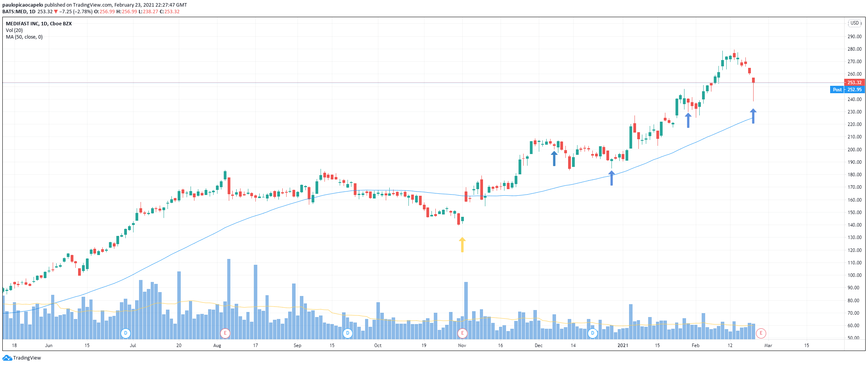Click the Aug date axis label
The height and width of the screenshot is (365, 868).
point(217,346)
